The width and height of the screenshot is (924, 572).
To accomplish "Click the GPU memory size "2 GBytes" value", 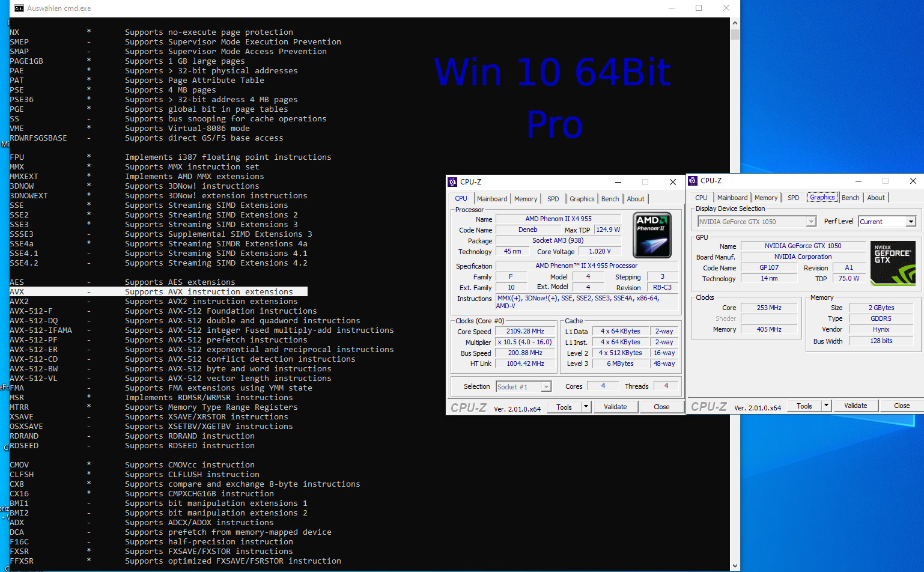I will click(881, 308).
